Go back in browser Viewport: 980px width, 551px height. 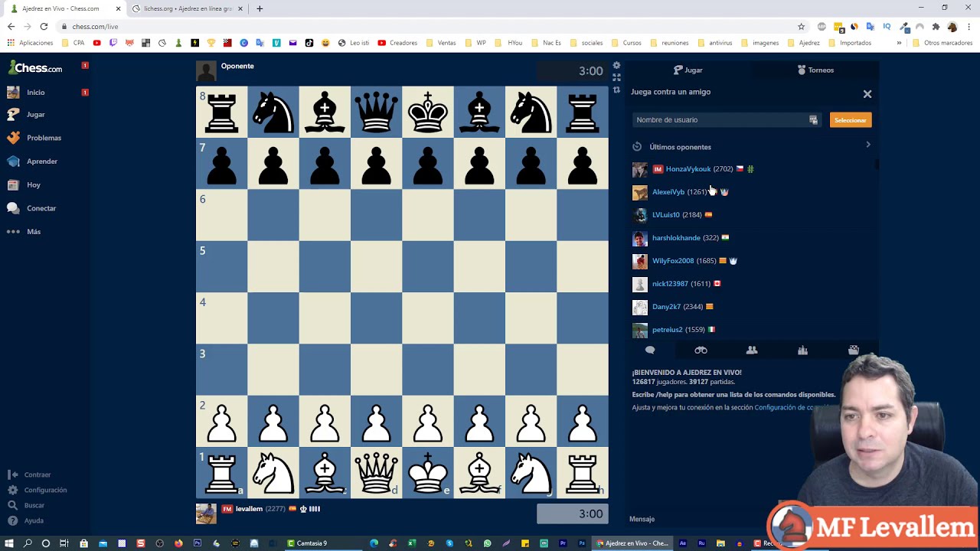(x=11, y=26)
